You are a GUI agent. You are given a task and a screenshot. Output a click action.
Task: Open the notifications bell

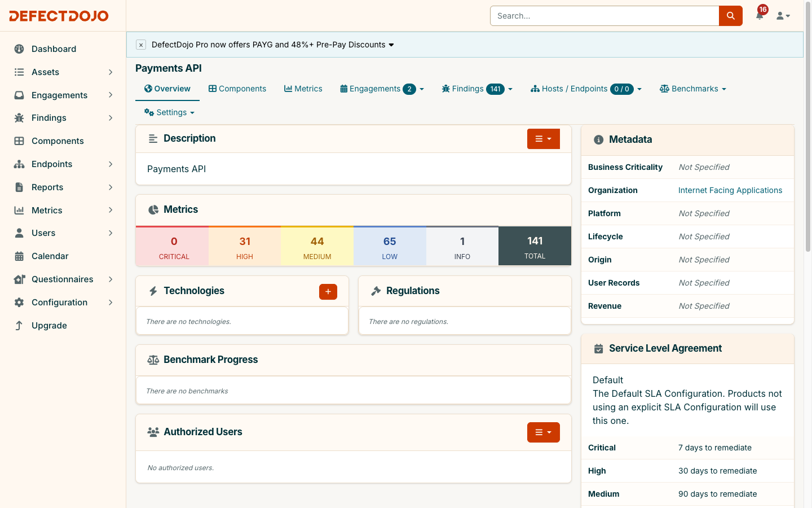pos(760,15)
